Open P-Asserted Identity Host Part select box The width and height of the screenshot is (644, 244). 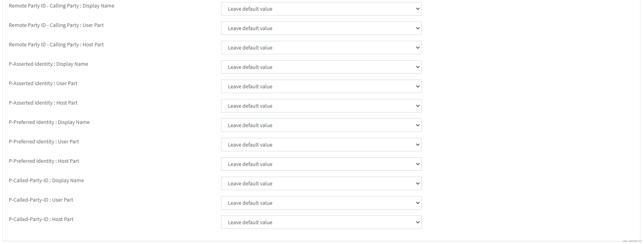pyautogui.click(x=321, y=106)
